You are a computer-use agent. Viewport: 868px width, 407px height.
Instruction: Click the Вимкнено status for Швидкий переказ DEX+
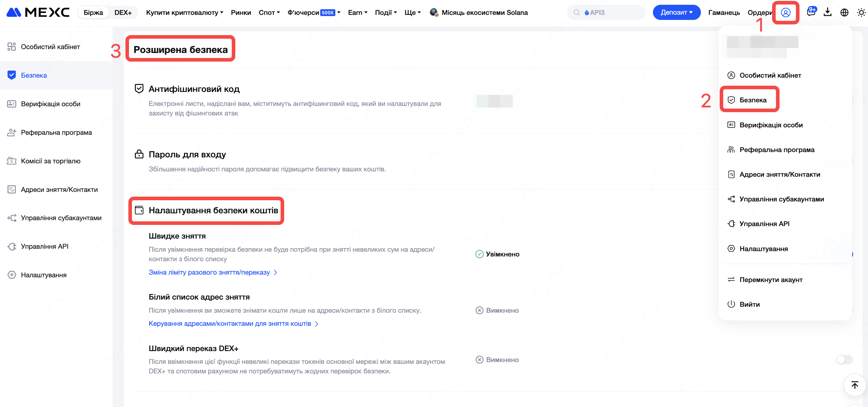(x=497, y=360)
